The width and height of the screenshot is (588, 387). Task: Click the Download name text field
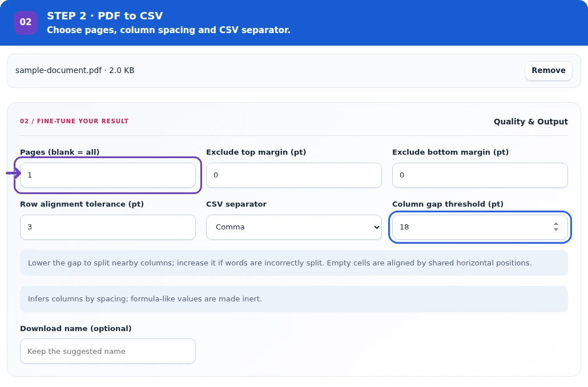click(108, 352)
